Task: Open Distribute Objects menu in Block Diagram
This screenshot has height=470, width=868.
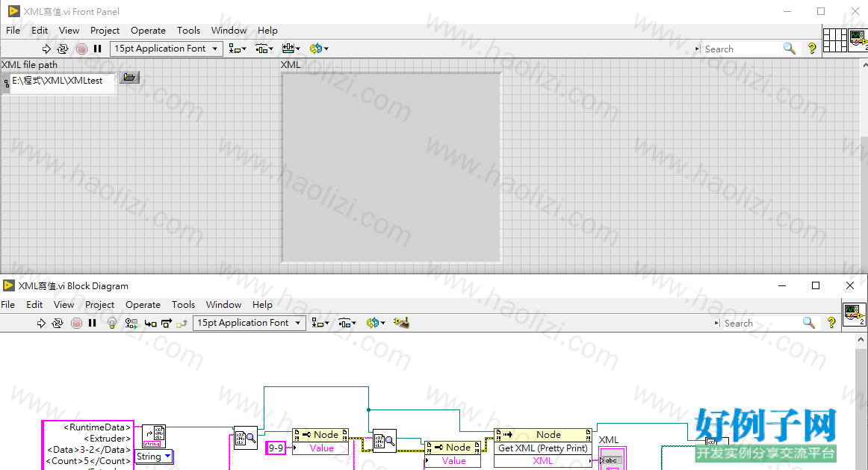Action: pyautogui.click(x=347, y=323)
